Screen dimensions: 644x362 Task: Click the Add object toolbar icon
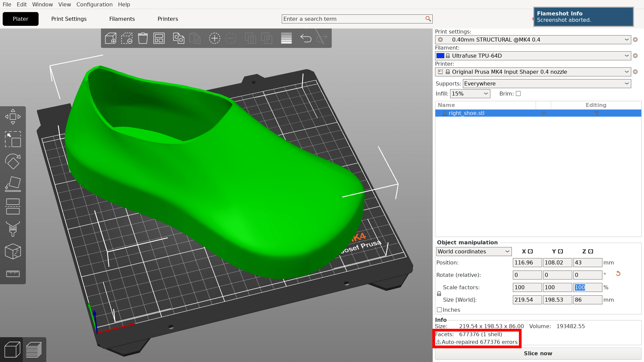tap(111, 38)
